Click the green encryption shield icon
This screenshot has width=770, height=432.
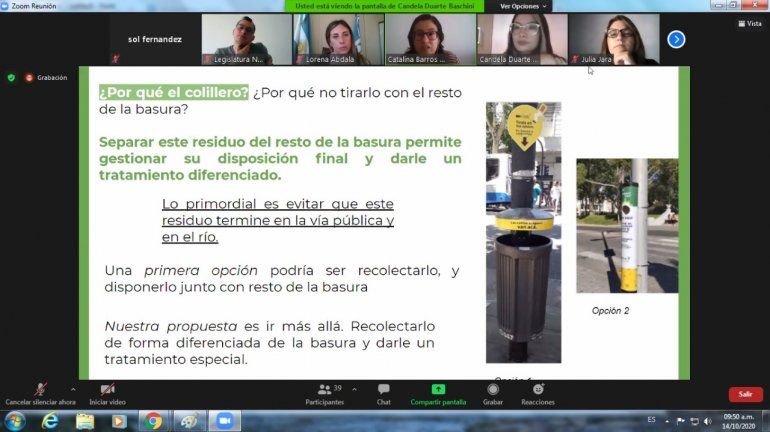12,77
